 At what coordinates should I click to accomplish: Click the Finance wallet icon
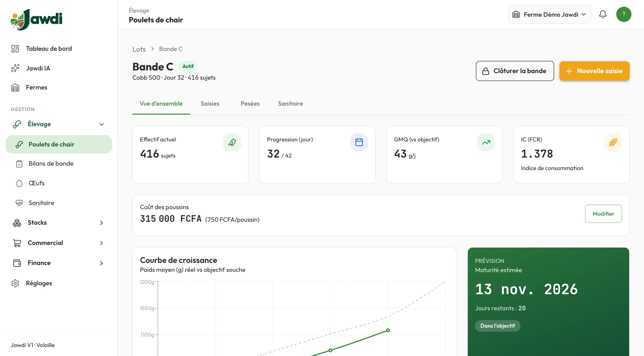(x=17, y=263)
